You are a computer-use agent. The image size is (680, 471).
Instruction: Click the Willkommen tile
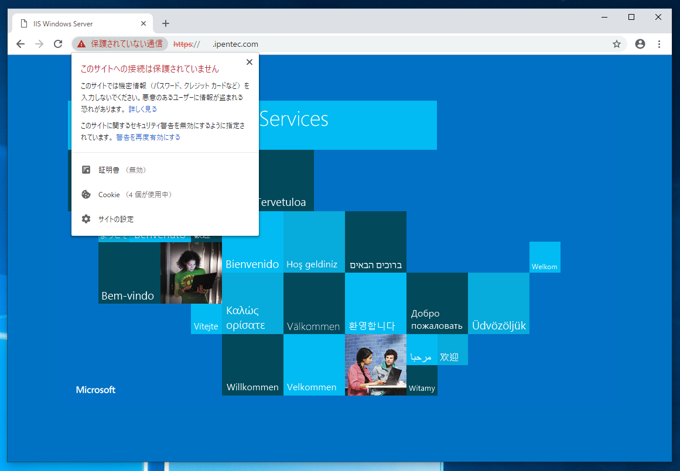(x=252, y=365)
